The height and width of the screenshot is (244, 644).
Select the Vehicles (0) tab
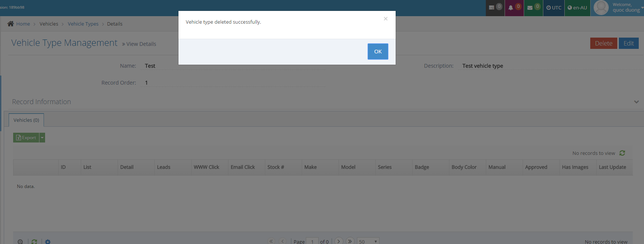click(x=26, y=120)
